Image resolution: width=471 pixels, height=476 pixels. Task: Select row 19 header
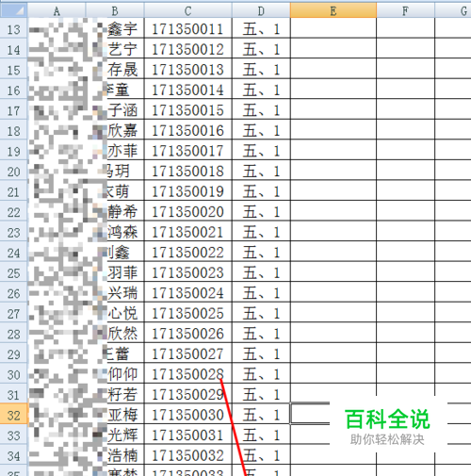pos(13,151)
